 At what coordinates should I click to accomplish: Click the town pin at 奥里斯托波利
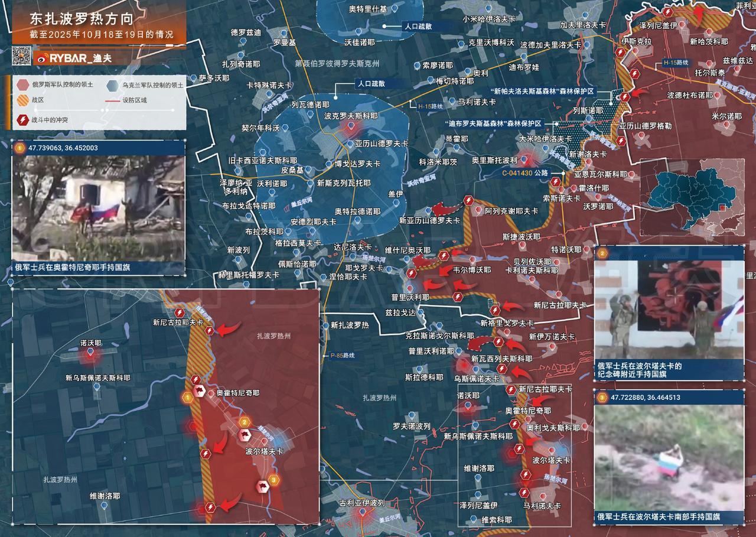tap(524, 160)
